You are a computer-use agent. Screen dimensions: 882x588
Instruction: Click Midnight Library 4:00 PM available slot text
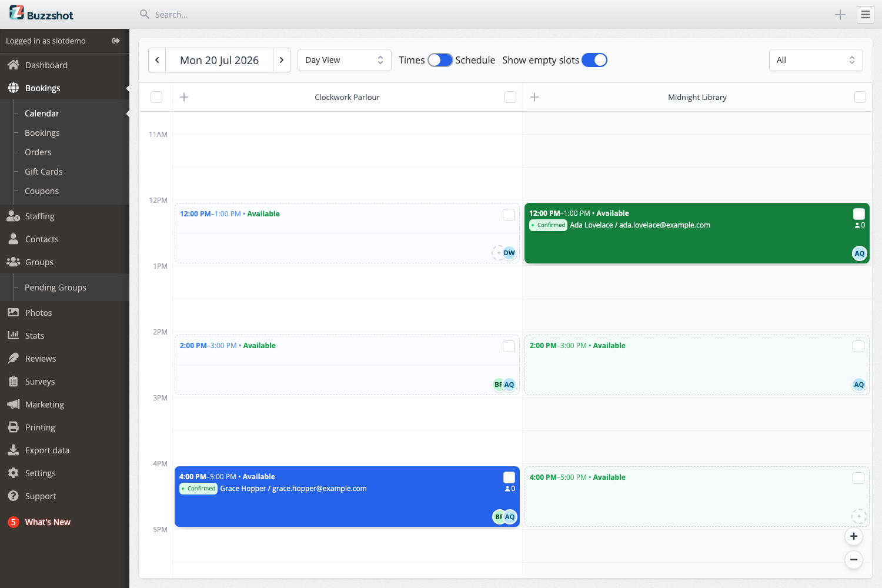tap(577, 477)
